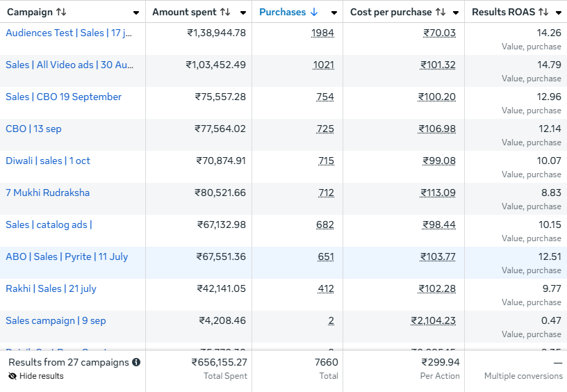Open ABO Sales Pyrite 11 July campaign
The height and width of the screenshot is (392, 567).
67,256
